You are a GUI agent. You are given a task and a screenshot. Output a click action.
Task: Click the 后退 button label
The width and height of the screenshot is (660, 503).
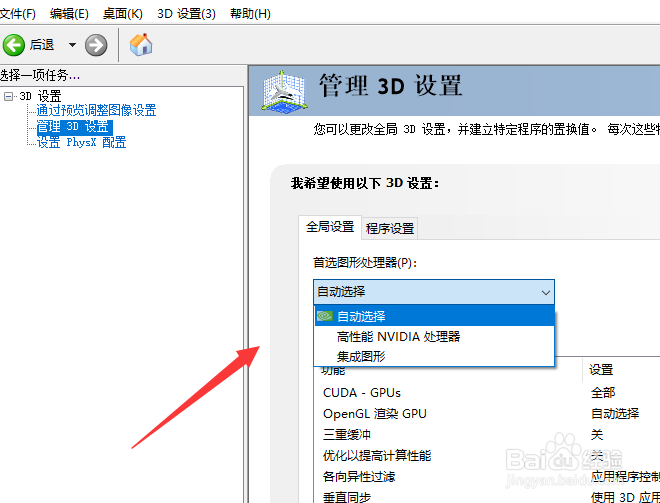(42, 45)
